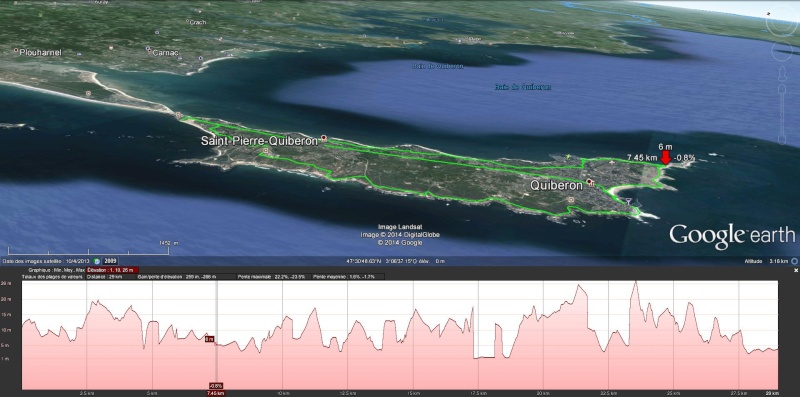Click the red Elévation statistics label

click(113, 269)
